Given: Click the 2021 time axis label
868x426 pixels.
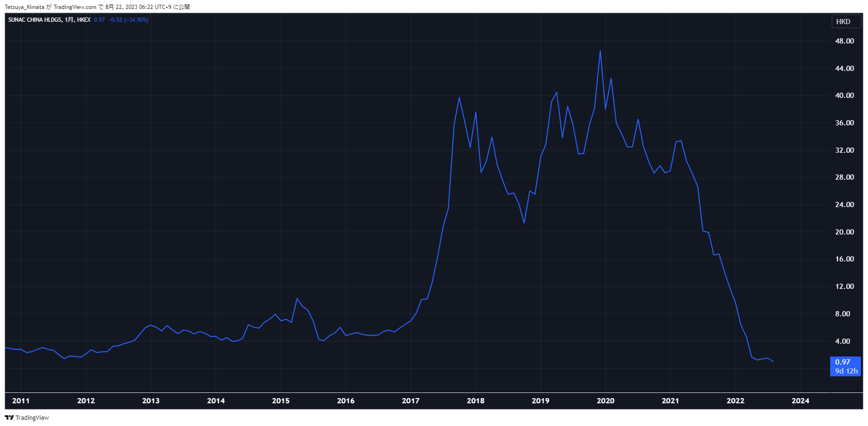Looking at the screenshot, I should coord(670,401).
